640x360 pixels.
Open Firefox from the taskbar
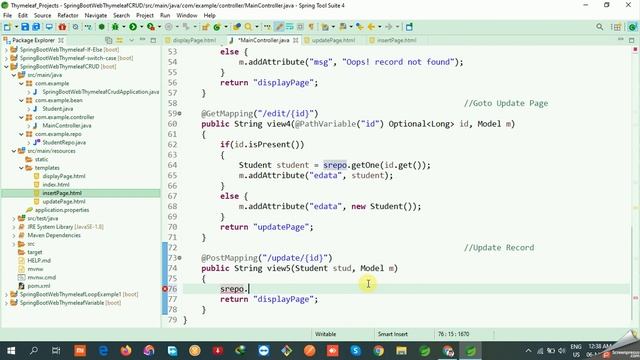pyautogui.click(x=126, y=351)
